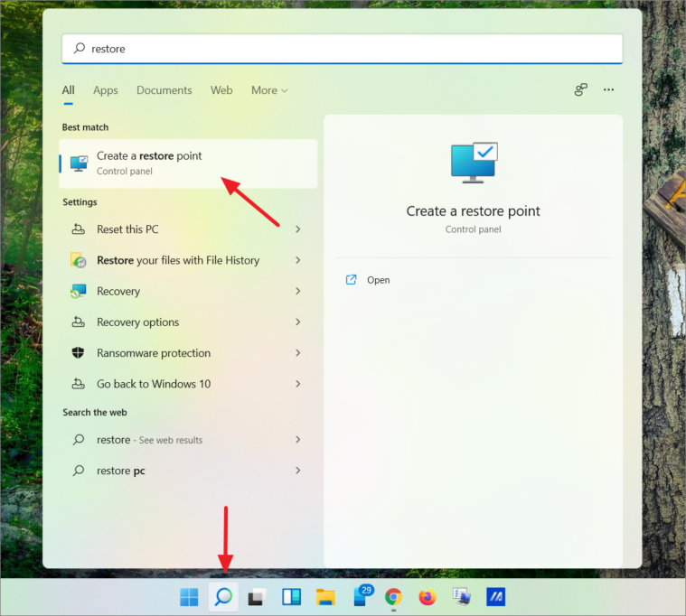
Task: Launch Firefox from the taskbar
Action: click(x=428, y=597)
